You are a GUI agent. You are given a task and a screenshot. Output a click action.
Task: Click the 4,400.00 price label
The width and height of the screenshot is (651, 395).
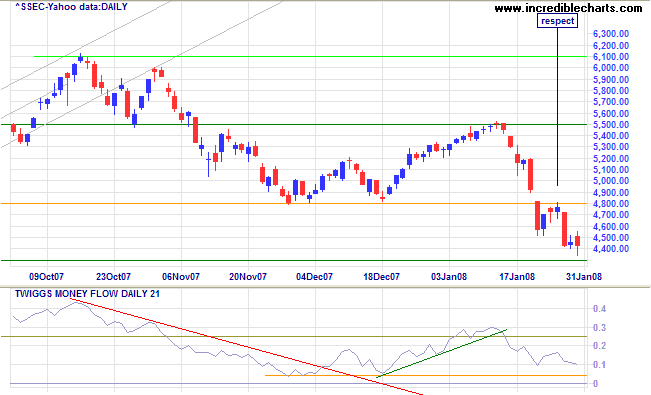point(611,249)
